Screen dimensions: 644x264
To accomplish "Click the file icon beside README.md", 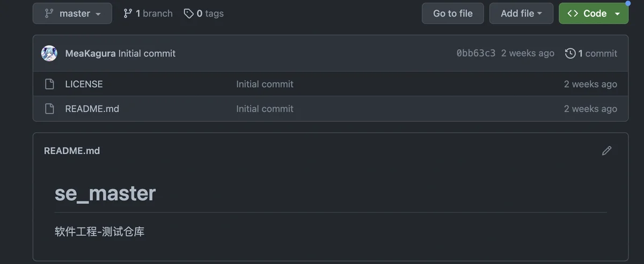I will tap(49, 109).
